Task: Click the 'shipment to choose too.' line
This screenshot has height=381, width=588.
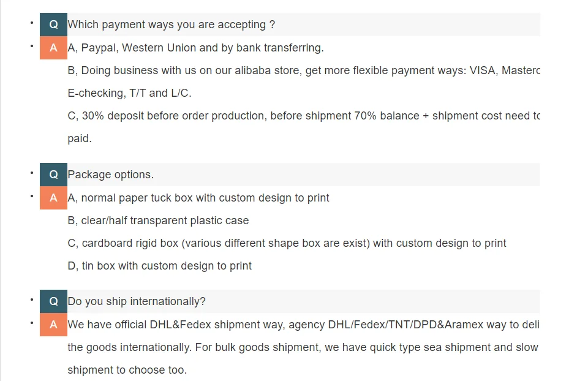Action: click(x=127, y=370)
